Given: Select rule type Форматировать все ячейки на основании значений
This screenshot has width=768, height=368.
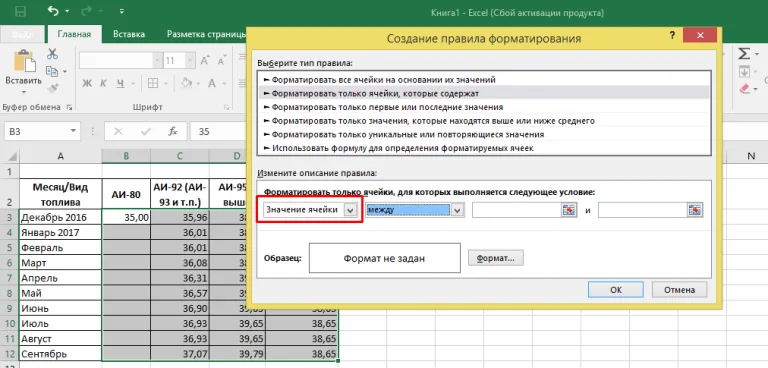Looking at the screenshot, I should pyautogui.click(x=484, y=79).
